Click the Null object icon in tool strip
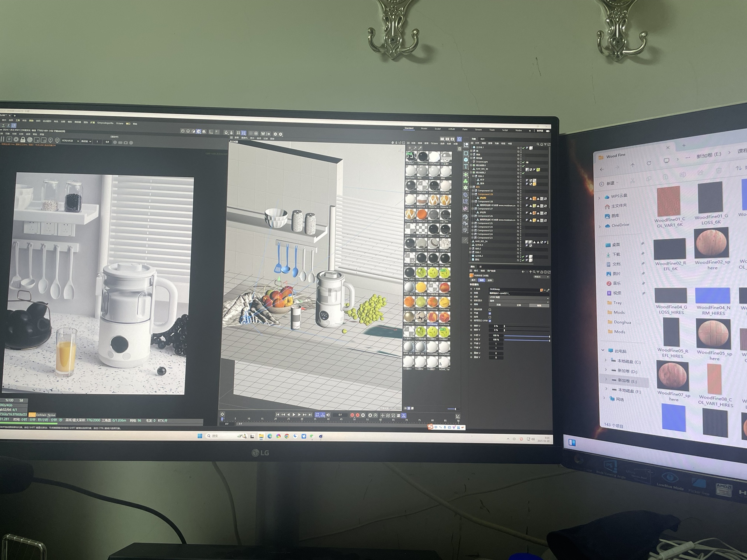The image size is (747, 560). tap(466, 145)
